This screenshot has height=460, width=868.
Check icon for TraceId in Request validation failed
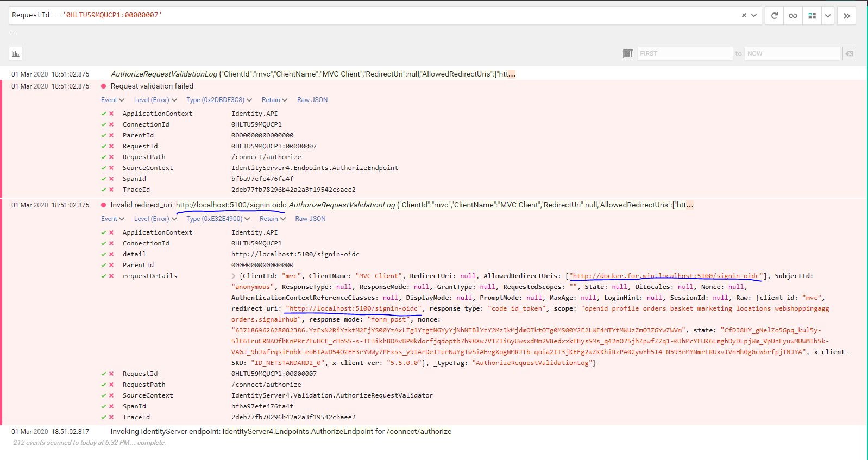(104, 190)
